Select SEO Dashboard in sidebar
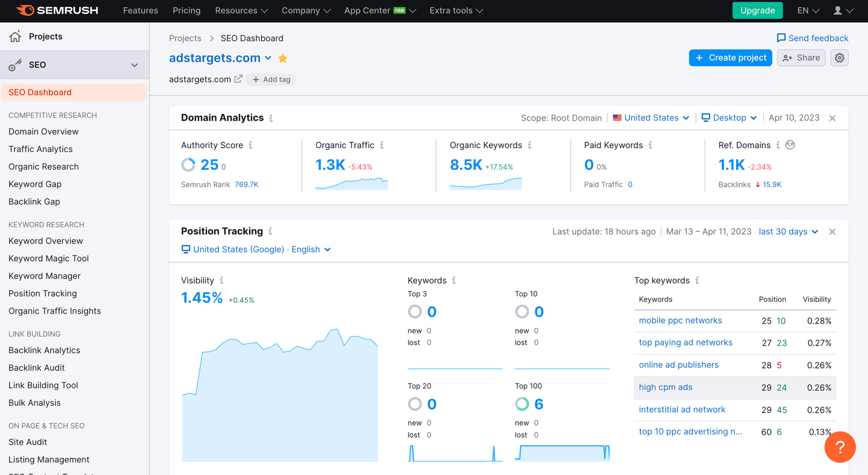The image size is (868, 475). click(74, 92)
